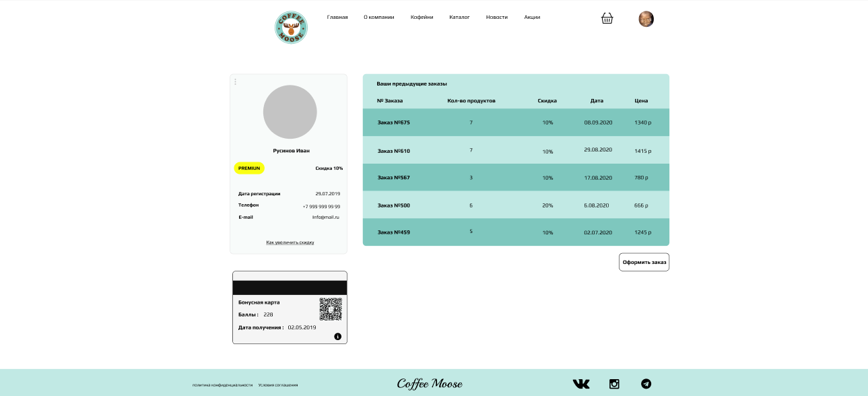Click the № Заказа column header
The width and height of the screenshot is (868, 396).
pyautogui.click(x=390, y=101)
